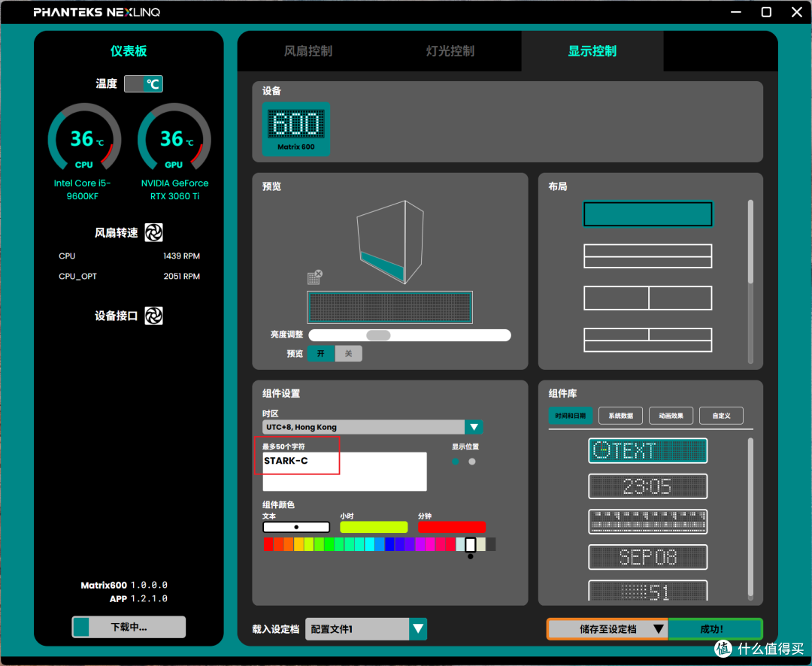Click the Matrix600 1.0.0.0 version text
The height and width of the screenshot is (666, 812).
coord(124,586)
